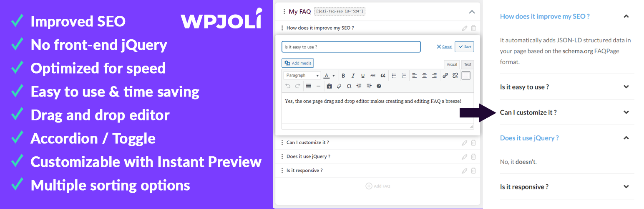Switch to the Text editor tab

pyautogui.click(x=468, y=64)
